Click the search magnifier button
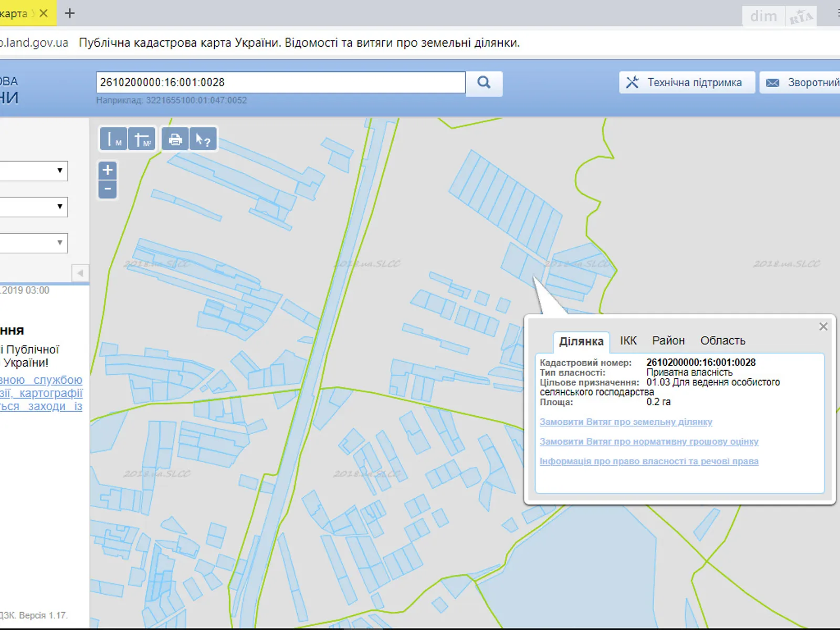Viewport: 840px width, 630px height. pyautogui.click(x=484, y=83)
